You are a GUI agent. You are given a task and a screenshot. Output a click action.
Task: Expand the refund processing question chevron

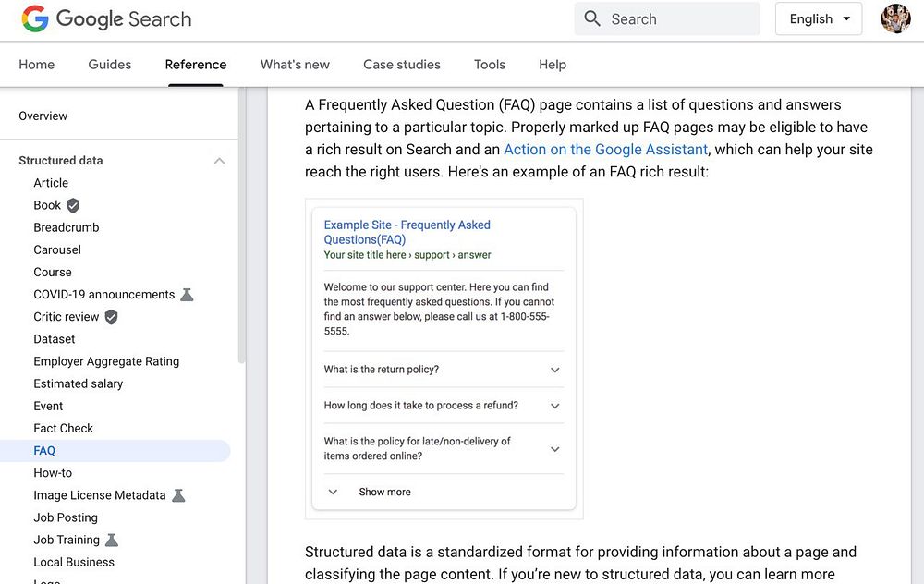554,406
